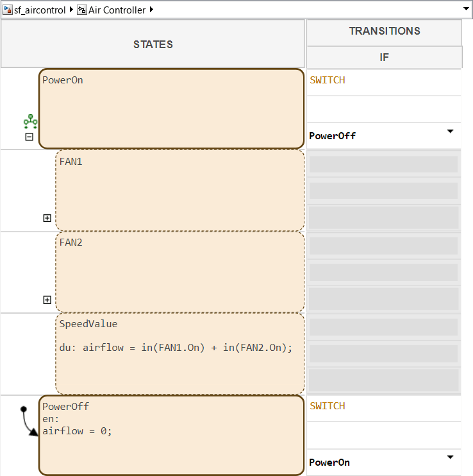Click the SWITCH condition in PowerOn row
Screen dimensions: 473x476
(x=328, y=80)
